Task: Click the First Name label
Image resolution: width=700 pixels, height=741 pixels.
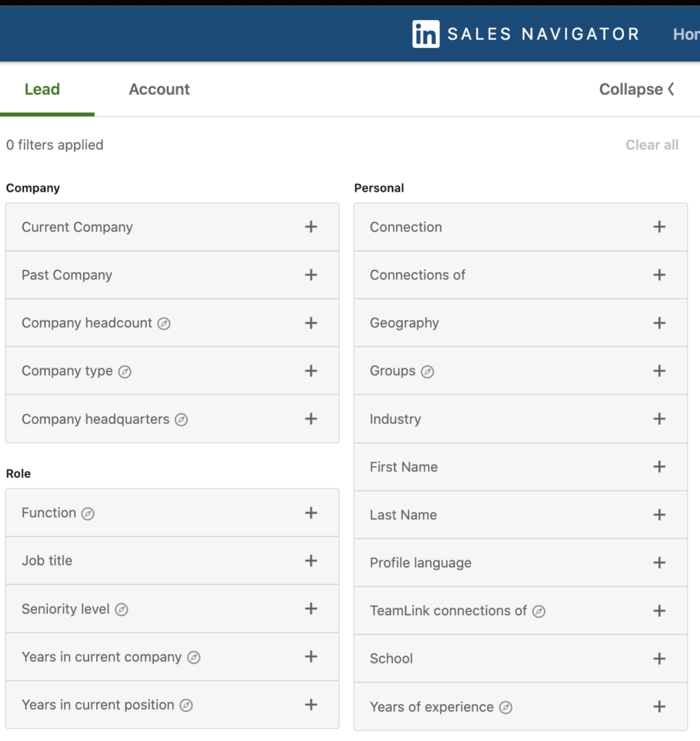Action: 404,467
